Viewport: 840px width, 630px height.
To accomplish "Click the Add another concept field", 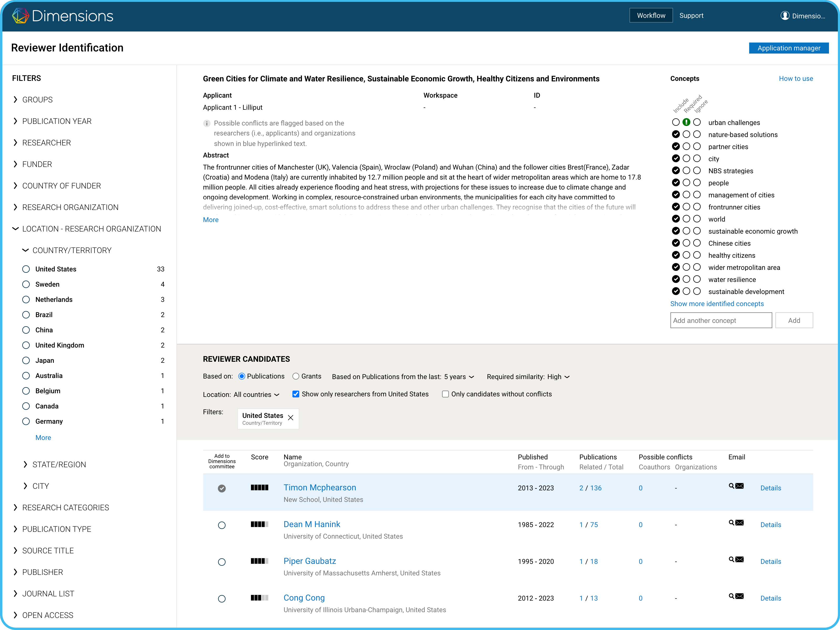I will pyautogui.click(x=721, y=321).
